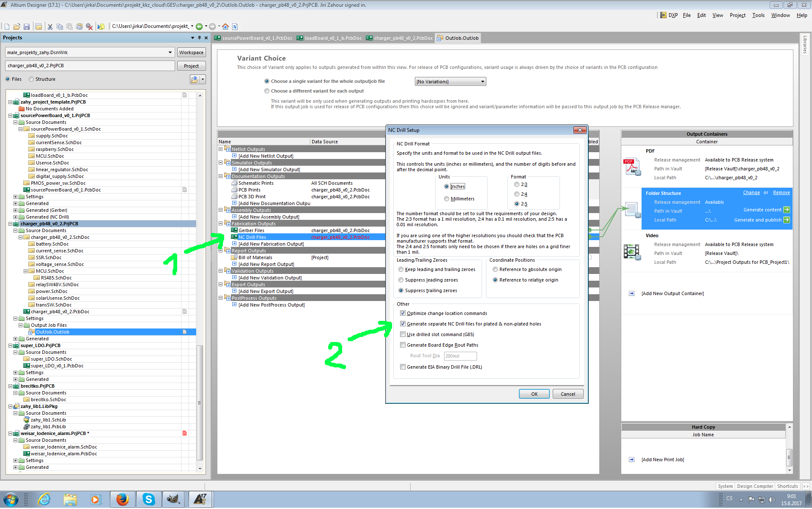Image resolution: width=812 pixels, height=509 pixels.
Task: Select Millimeters units radio button
Action: click(x=447, y=199)
